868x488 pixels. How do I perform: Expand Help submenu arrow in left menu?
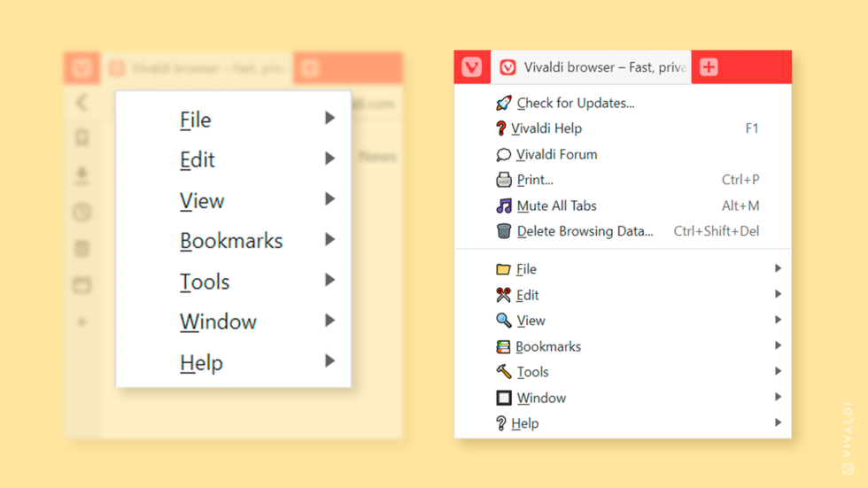tap(329, 360)
